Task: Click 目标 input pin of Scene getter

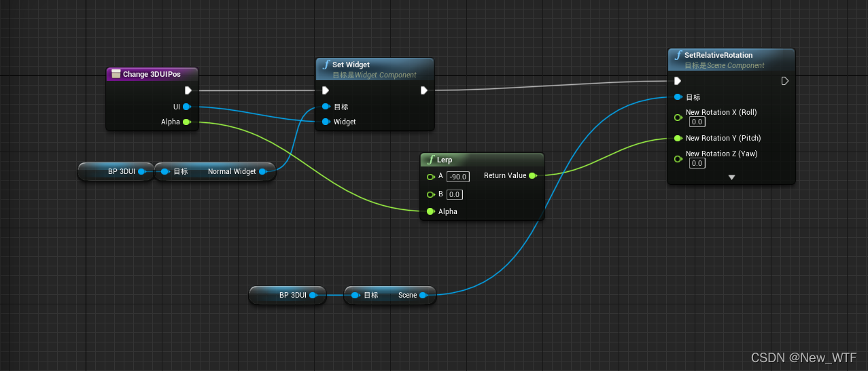Action: point(355,295)
